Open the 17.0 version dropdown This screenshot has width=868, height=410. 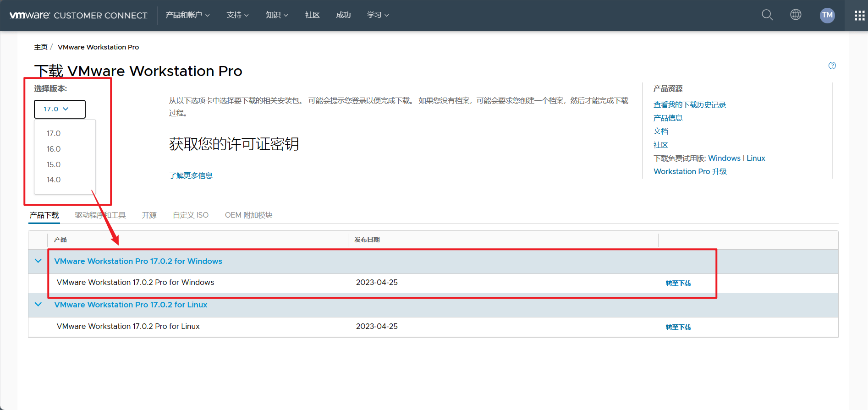click(60, 109)
